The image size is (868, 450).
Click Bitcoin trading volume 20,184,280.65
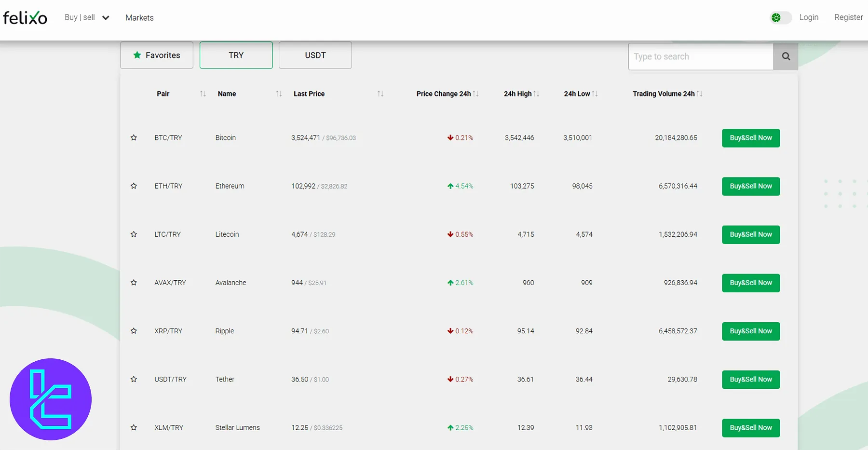676,138
